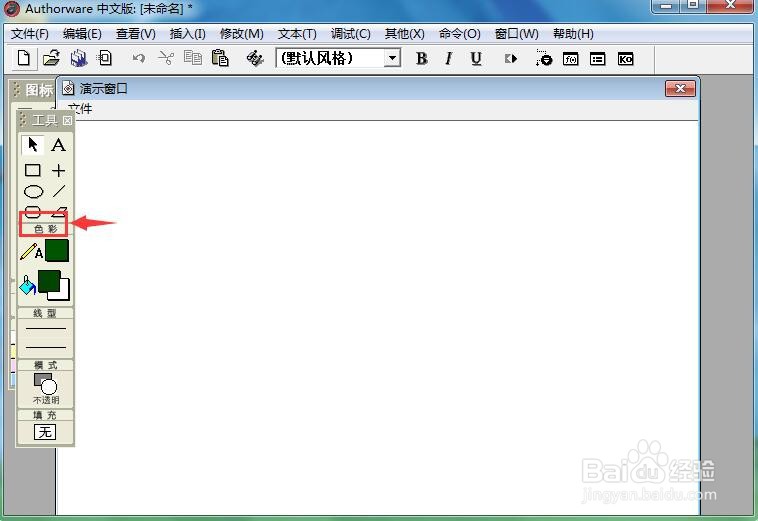Click the Find toolbar icon

[x=255, y=58]
